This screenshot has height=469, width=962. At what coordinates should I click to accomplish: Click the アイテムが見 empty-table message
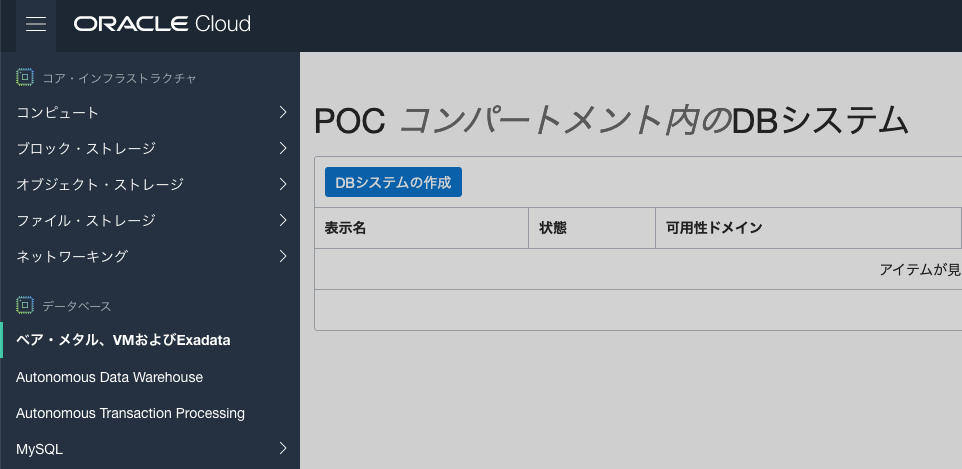[x=920, y=269]
